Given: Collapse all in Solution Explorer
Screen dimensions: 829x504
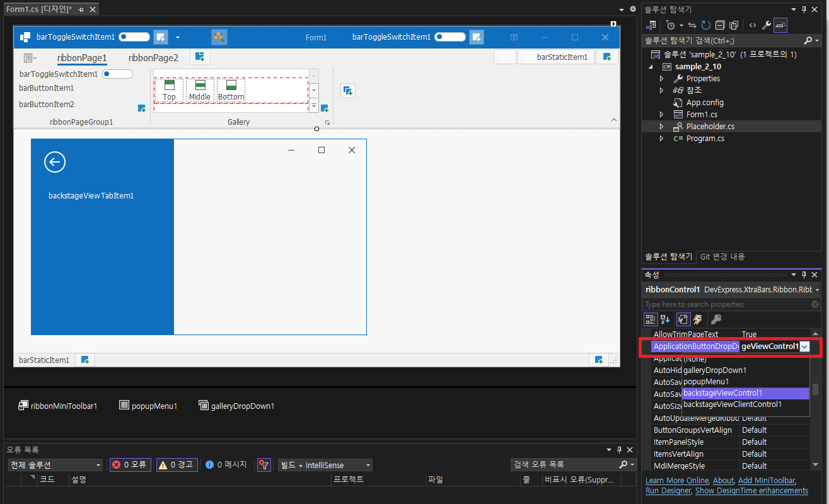Looking at the screenshot, I should click(720, 25).
